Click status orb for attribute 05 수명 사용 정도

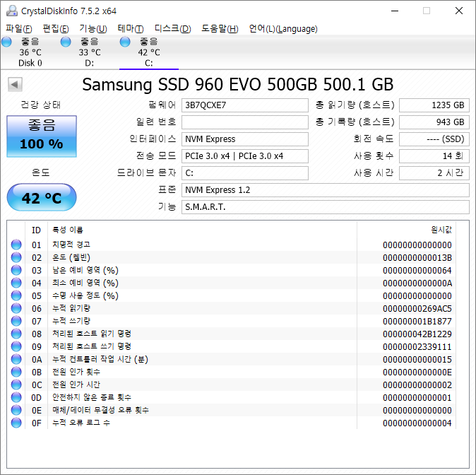pos(16,295)
